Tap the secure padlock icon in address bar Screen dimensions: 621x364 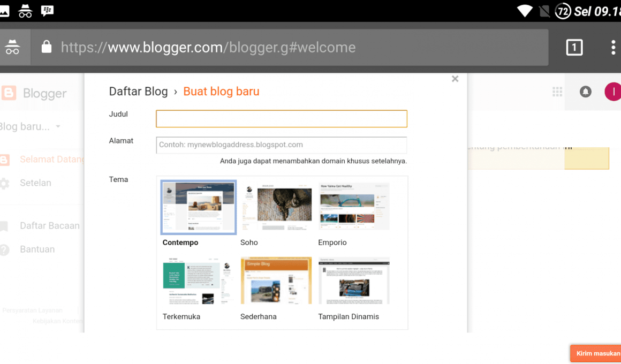pos(47,47)
